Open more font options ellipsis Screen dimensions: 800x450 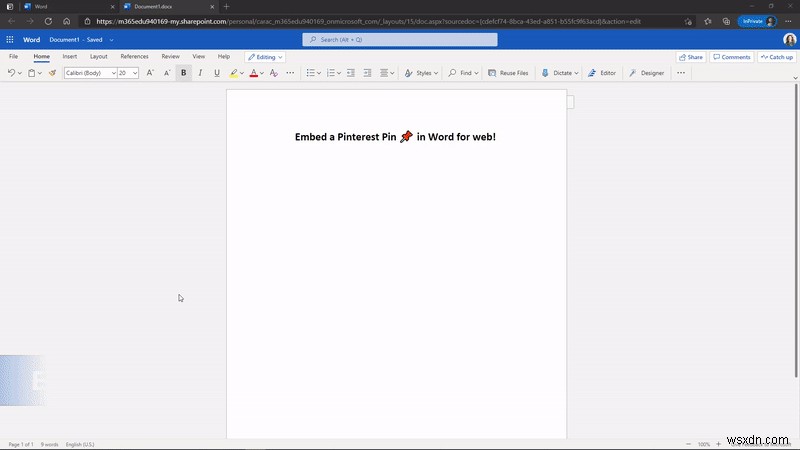[x=290, y=73]
